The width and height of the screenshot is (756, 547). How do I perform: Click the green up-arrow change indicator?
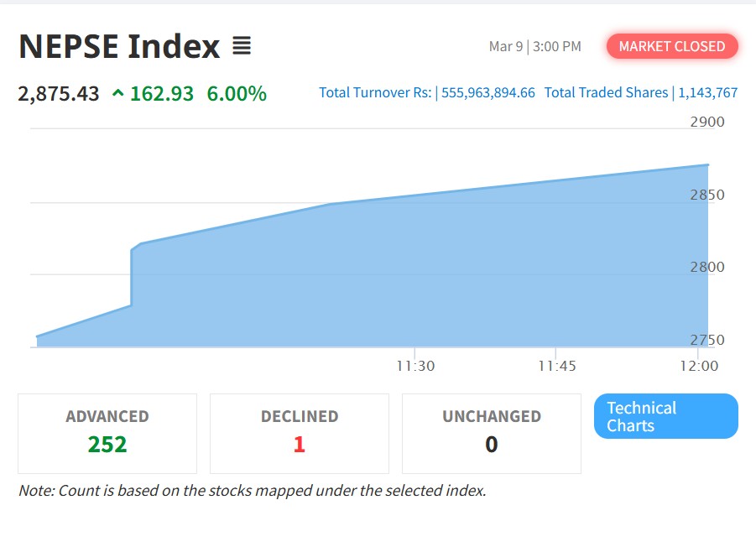point(117,94)
